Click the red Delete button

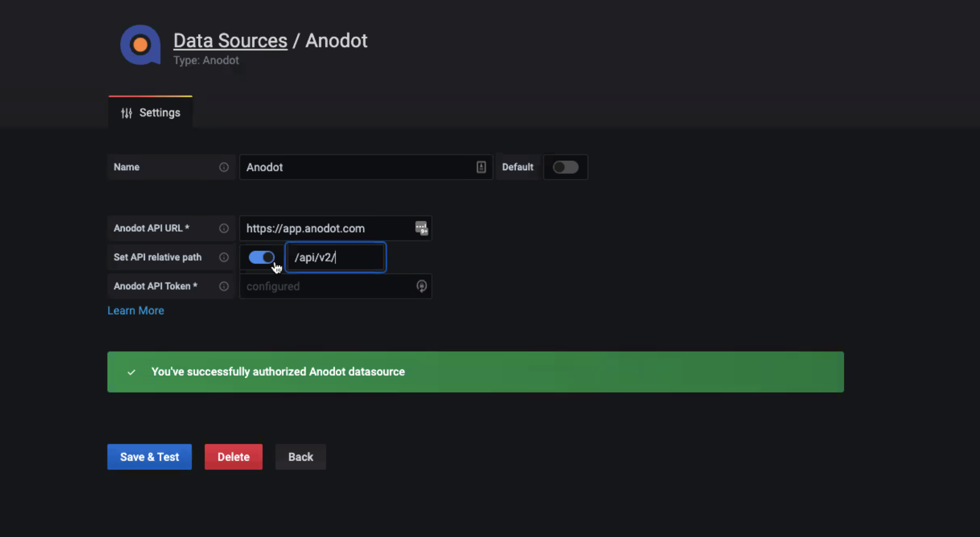point(234,457)
